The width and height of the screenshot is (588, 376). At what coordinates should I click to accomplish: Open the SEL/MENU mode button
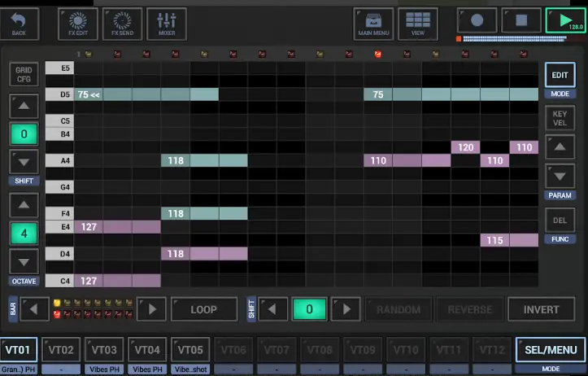click(551, 350)
